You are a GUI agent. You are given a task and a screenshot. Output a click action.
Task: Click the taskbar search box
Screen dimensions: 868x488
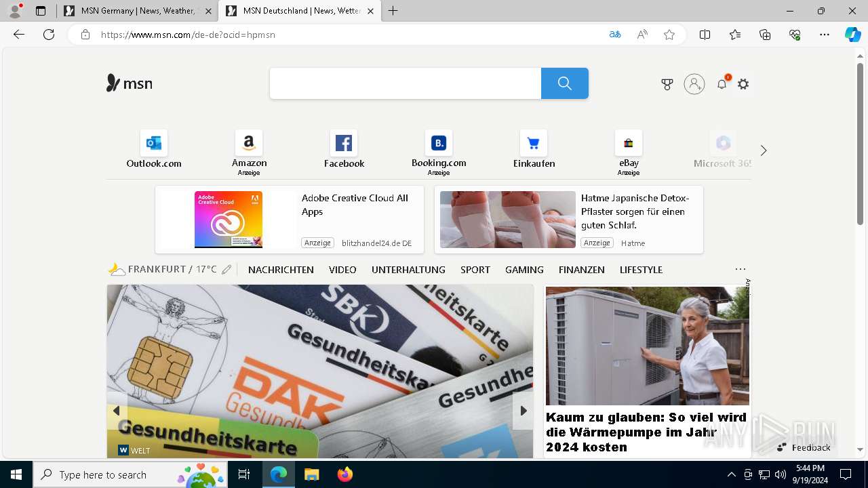pos(132,474)
